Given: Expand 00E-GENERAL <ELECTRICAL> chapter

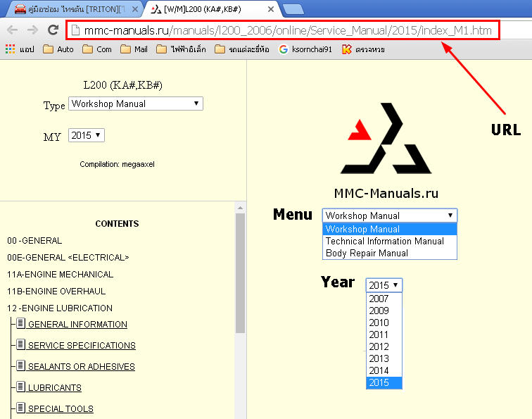Looking at the screenshot, I should [x=68, y=258].
